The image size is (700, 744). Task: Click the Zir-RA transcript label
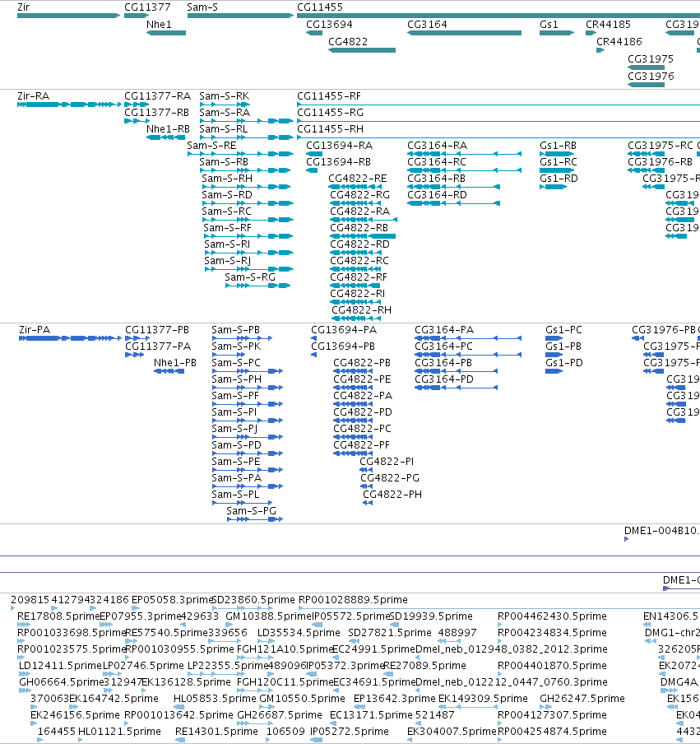click(x=33, y=95)
